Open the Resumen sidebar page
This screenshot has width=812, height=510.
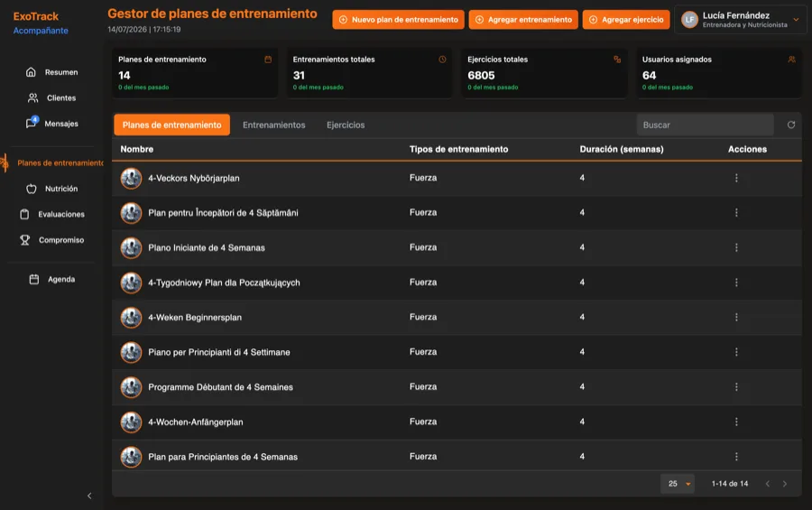(51, 72)
